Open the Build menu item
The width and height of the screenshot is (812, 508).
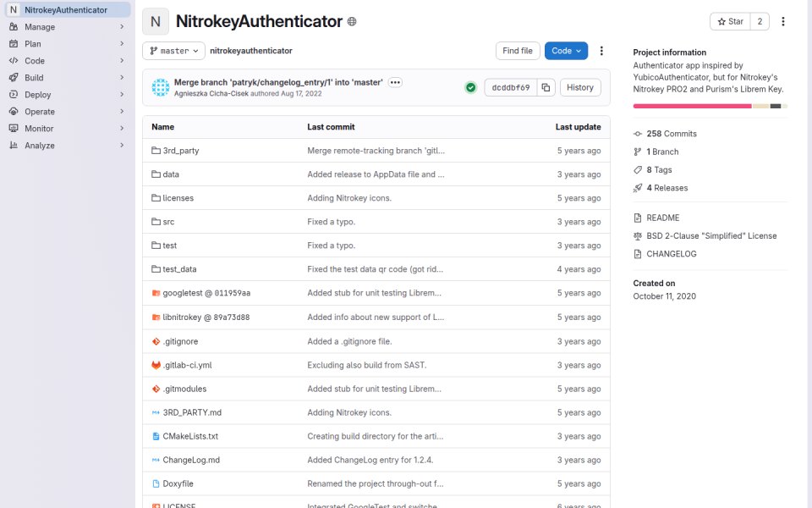tap(68, 78)
